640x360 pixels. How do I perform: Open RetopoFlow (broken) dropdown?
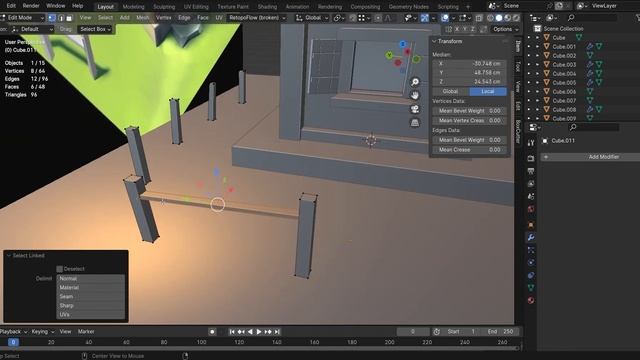pyautogui.click(x=257, y=18)
